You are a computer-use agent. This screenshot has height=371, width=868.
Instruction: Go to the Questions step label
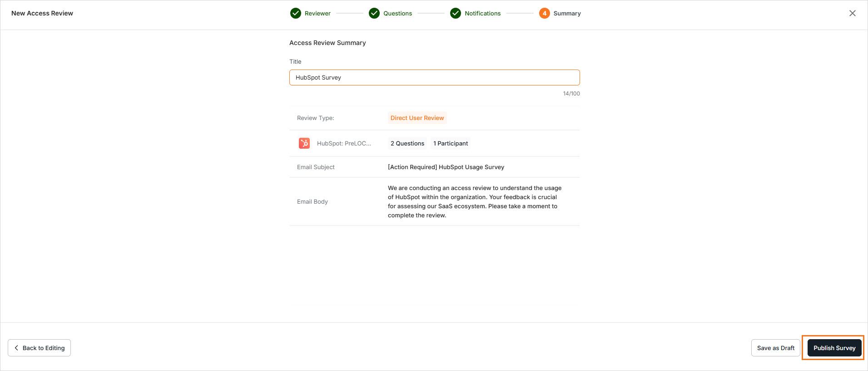point(397,13)
